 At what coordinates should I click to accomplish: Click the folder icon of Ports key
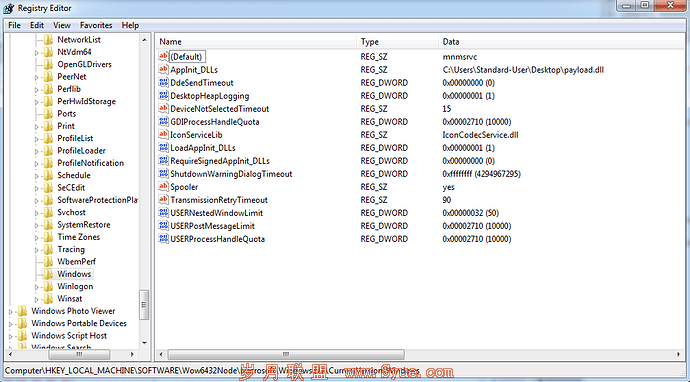tap(48, 114)
